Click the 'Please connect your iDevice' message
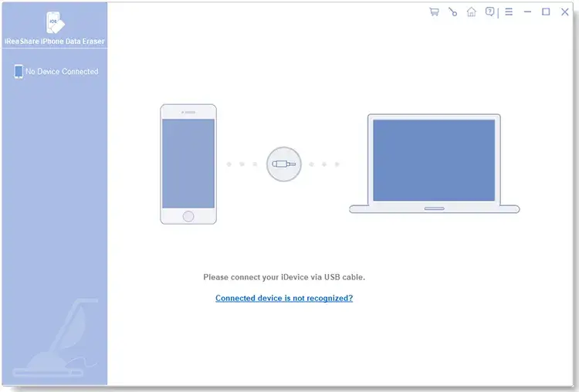 [x=284, y=276]
